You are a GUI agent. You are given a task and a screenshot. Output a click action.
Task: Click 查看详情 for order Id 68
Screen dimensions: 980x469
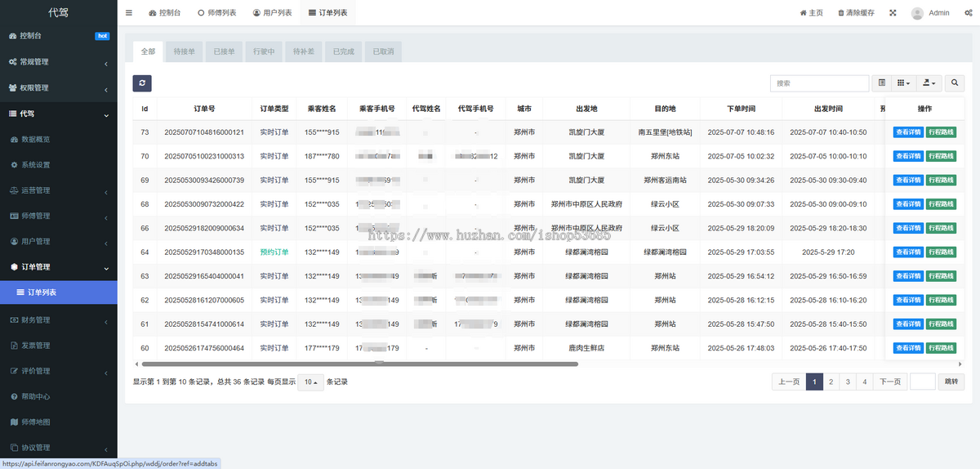908,204
